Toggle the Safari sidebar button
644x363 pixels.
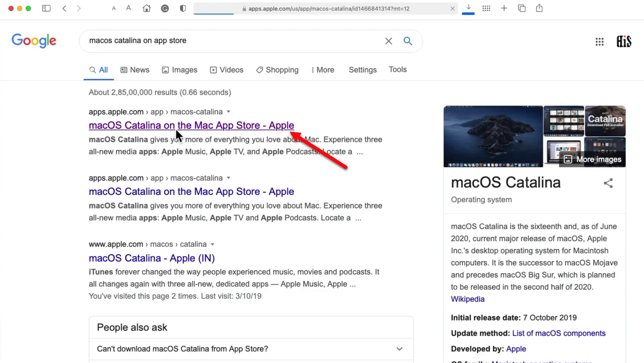coord(46,8)
